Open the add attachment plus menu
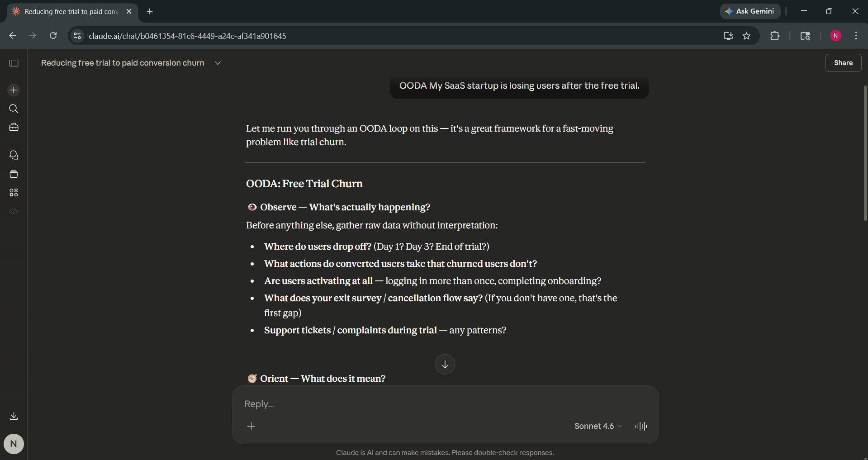Image resolution: width=868 pixels, height=460 pixels. (251, 426)
